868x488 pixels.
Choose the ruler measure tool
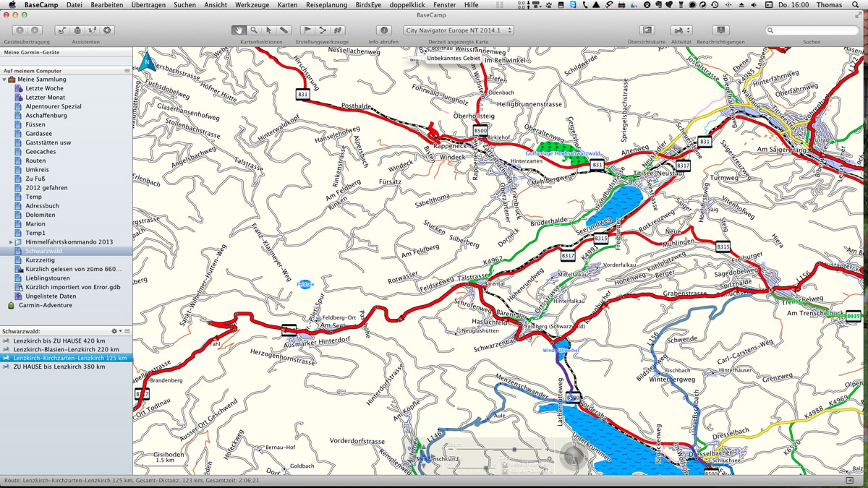(x=284, y=30)
